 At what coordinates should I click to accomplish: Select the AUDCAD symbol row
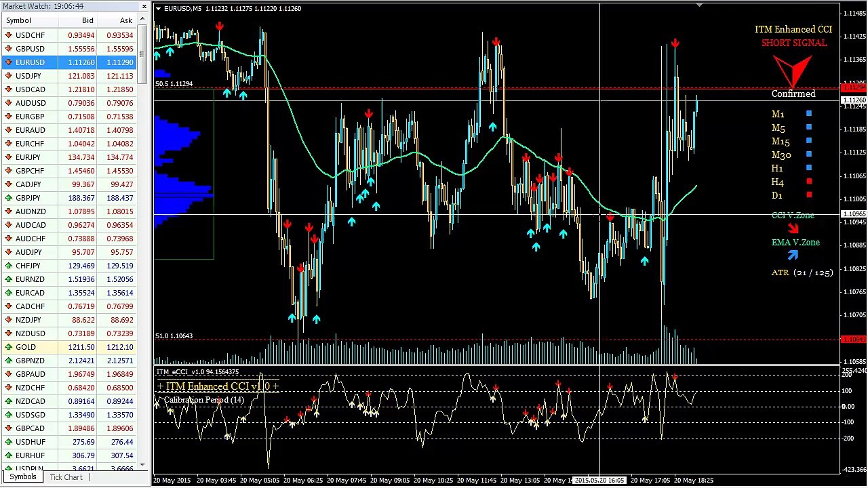[68, 225]
